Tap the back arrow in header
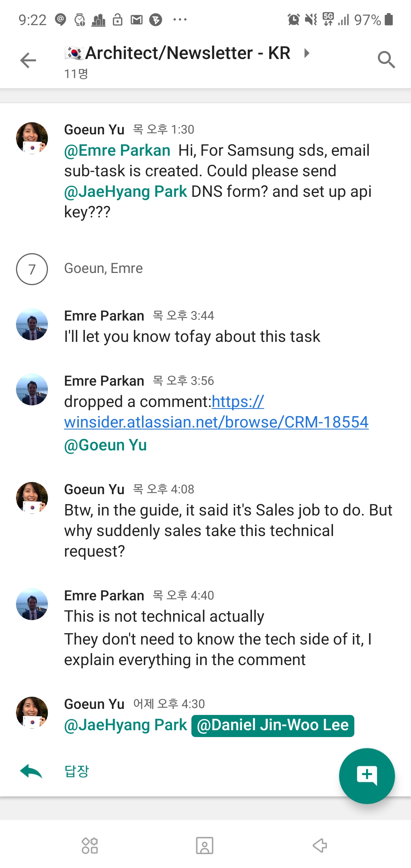This screenshot has height=868, width=411. point(28,60)
